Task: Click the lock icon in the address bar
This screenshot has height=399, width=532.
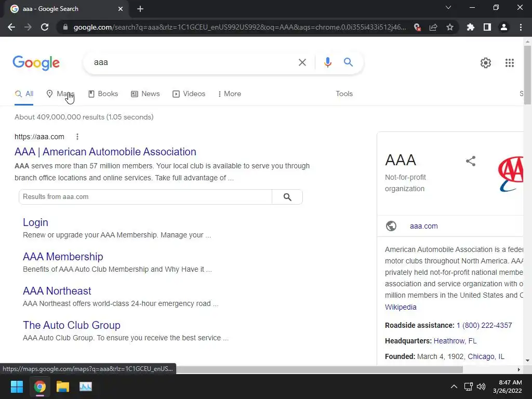Action: point(65,27)
